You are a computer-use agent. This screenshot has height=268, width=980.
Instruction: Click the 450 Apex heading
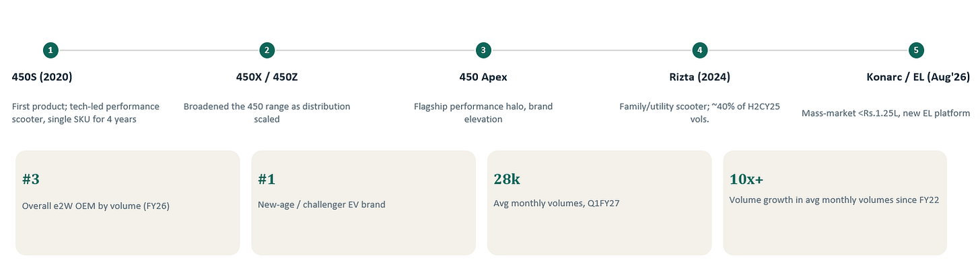[x=483, y=77]
